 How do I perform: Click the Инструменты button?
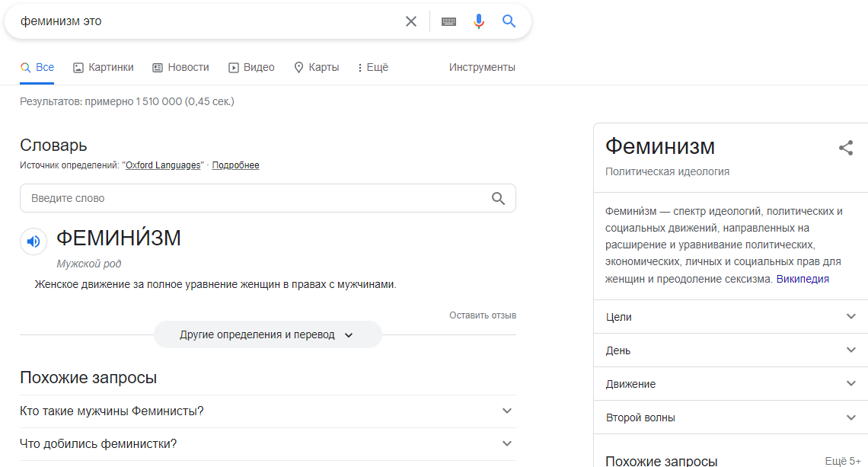(482, 67)
